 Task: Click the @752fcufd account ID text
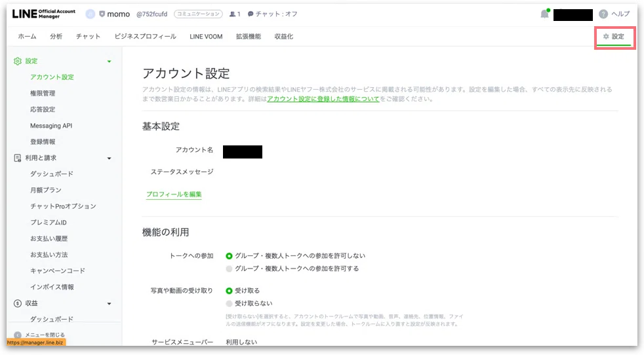pyautogui.click(x=152, y=14)
